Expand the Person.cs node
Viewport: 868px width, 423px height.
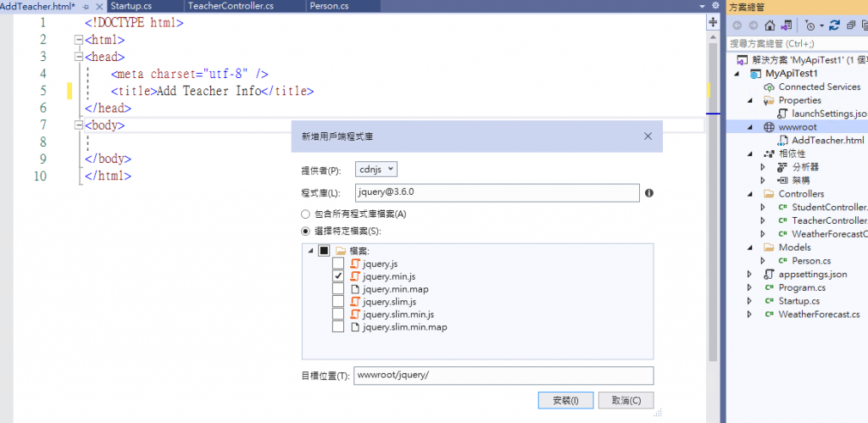(x=763, y=261)
